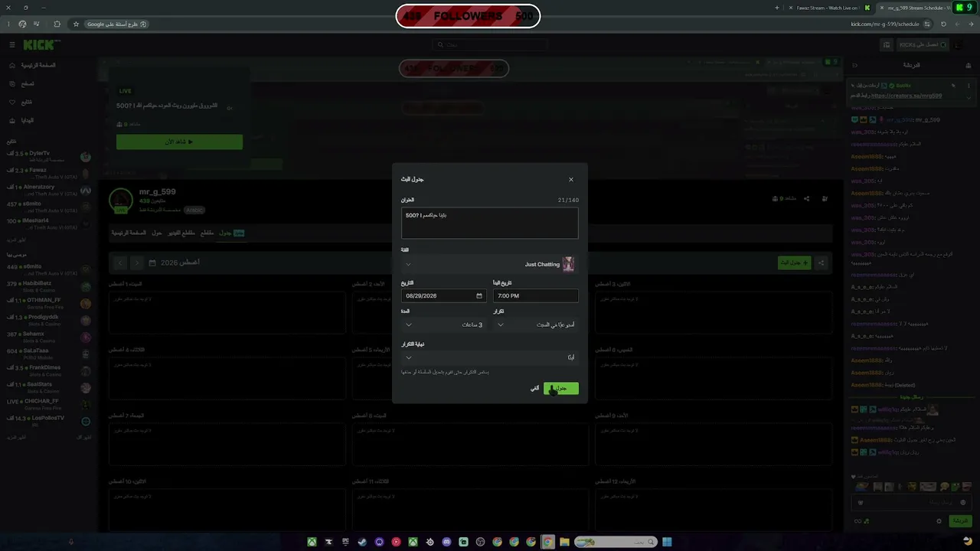This screenshot has height=551, width=980.
Task: Click the channel share icon
Action: coord(806,199)
